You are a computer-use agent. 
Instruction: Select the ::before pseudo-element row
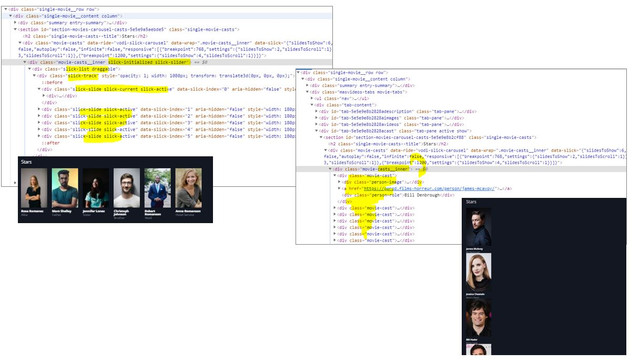52,82
